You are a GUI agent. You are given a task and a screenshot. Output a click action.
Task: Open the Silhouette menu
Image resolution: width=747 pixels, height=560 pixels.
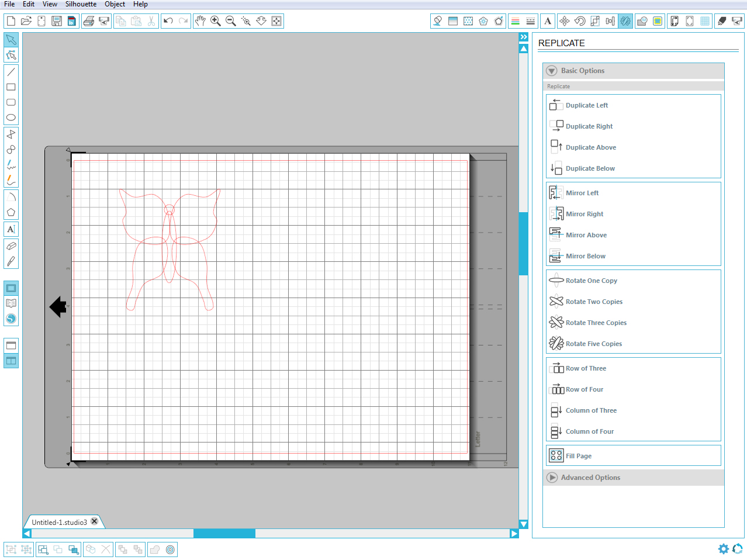(81, 4)
